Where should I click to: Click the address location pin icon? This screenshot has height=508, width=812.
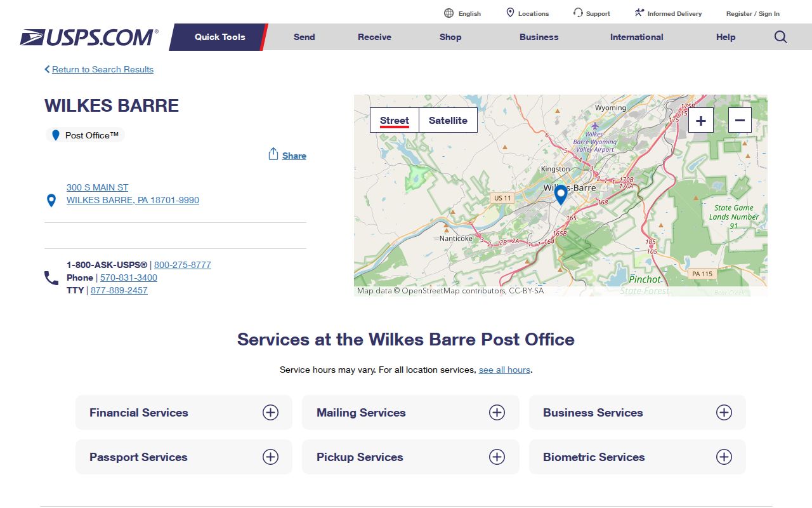point(51,201)
